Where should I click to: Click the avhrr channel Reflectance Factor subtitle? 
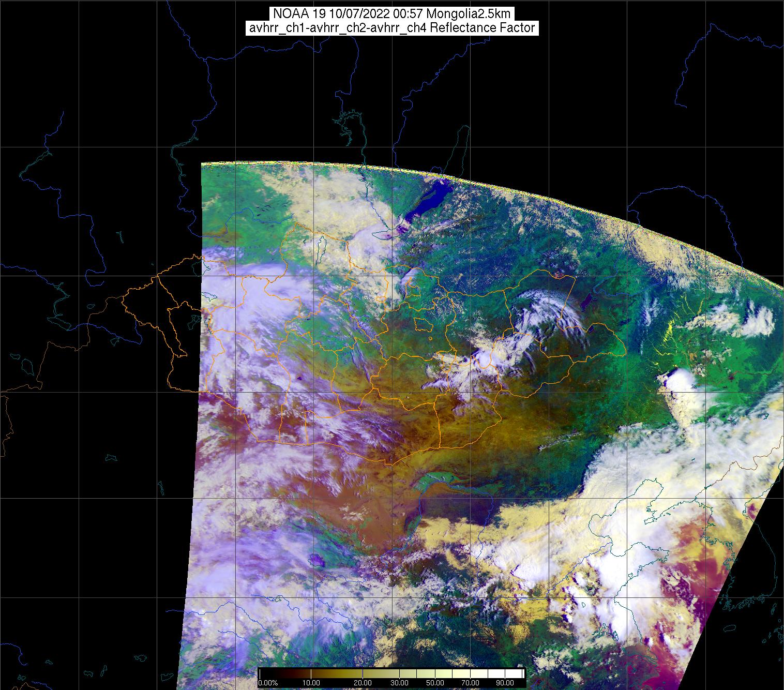click(x=392, y=28)
